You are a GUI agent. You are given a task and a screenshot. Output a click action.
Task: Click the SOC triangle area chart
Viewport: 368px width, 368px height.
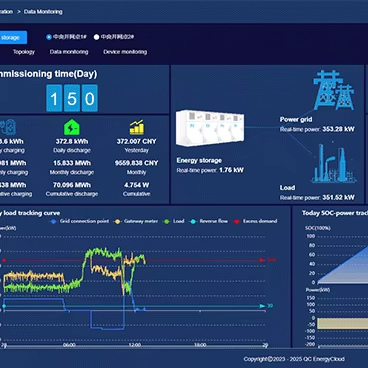pyautogui.click(x=342, y=264)
